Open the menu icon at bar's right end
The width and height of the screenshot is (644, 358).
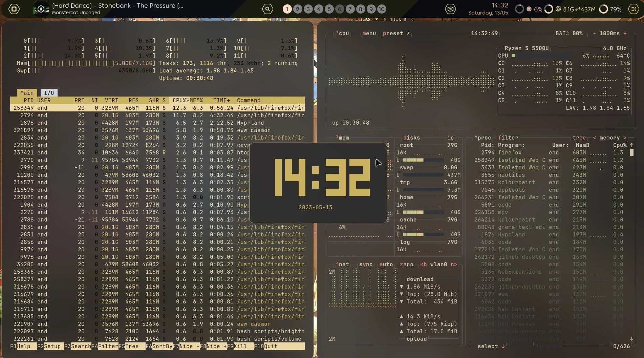click(x=633, y=9)
